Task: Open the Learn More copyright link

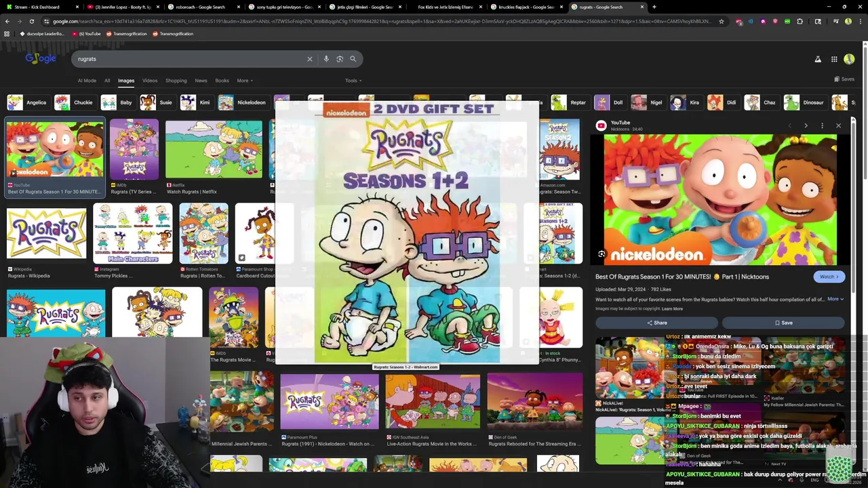Action: 672,309
